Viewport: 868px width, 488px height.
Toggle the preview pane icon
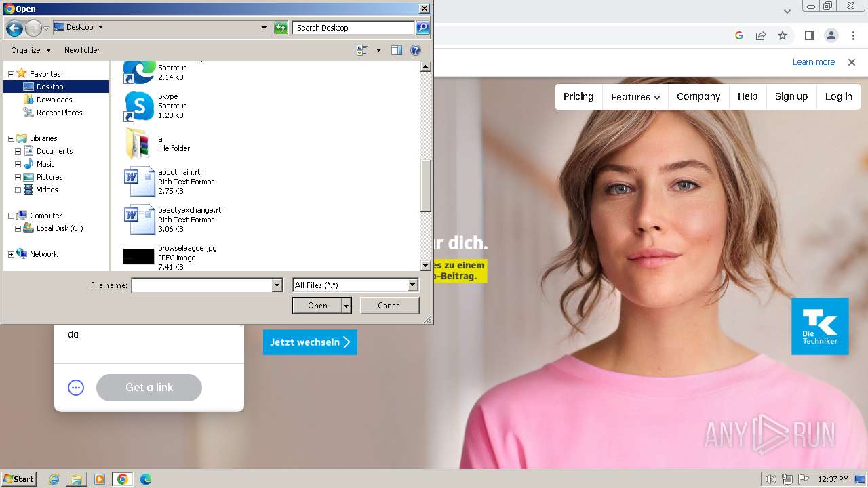coord(397,50)
